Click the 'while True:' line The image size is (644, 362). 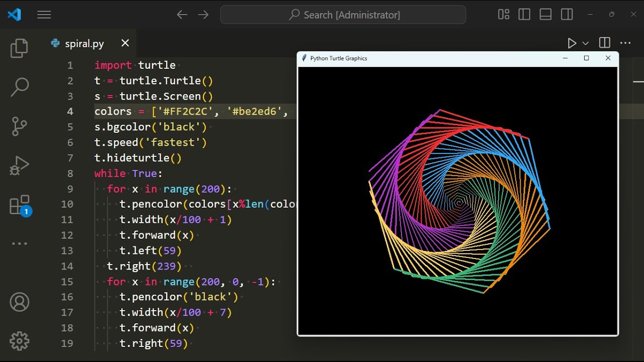coord(129,173)
